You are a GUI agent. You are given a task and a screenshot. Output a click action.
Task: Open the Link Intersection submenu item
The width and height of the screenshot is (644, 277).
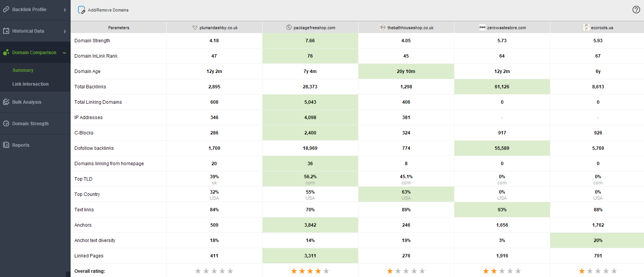point(30,84)
